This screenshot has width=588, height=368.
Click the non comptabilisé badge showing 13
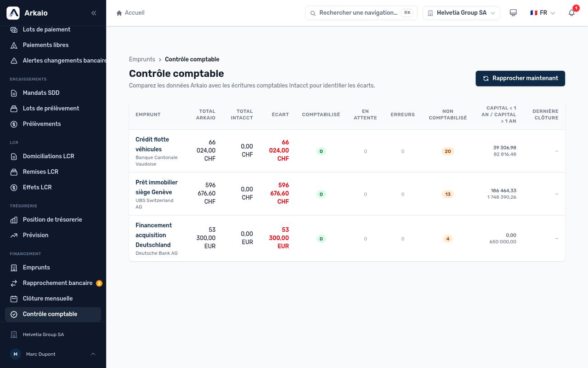(x=448, y=194)
